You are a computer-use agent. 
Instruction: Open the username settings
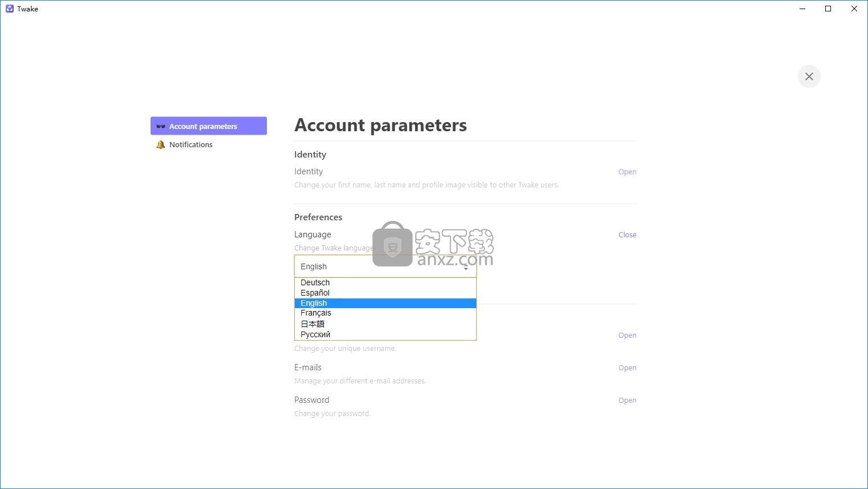tap(627, 336)
